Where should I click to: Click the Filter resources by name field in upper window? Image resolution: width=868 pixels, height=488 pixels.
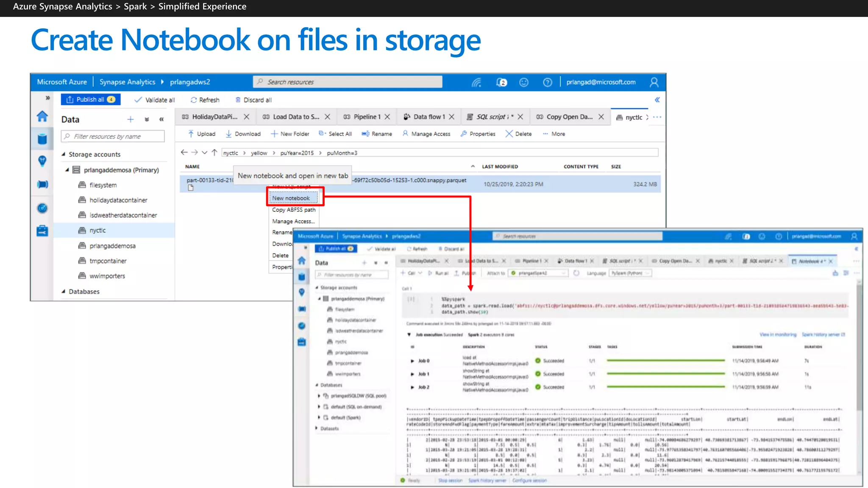(113, 136)
